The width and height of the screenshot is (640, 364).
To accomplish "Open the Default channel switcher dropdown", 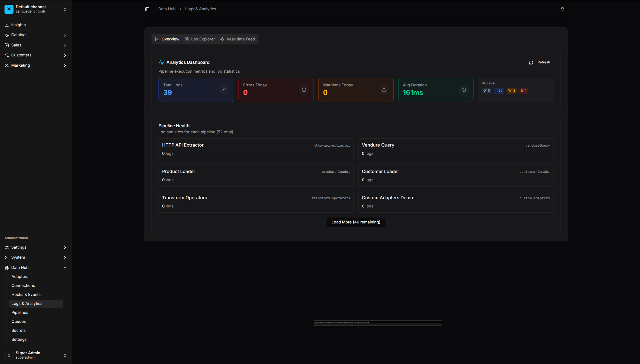I will click(x=65, y=9).
